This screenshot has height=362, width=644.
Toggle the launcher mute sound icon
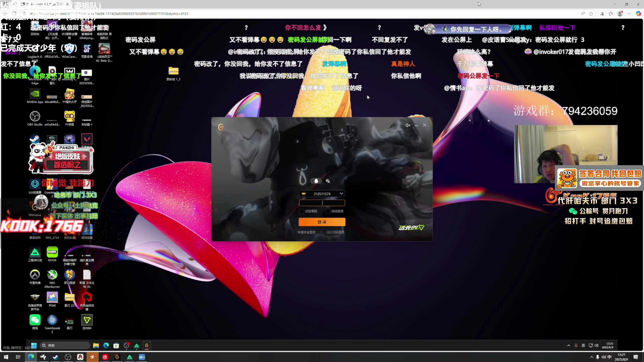point(408,125)
